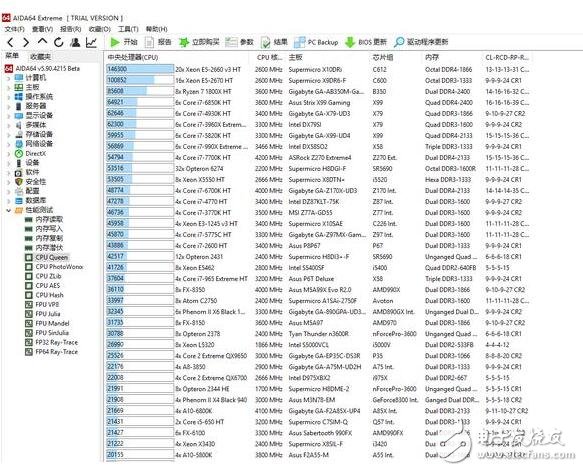The height and width of the screenshot is (471, 583).
Task: Open the chart graph icon in toolbar
Action: tap(91, 42)
